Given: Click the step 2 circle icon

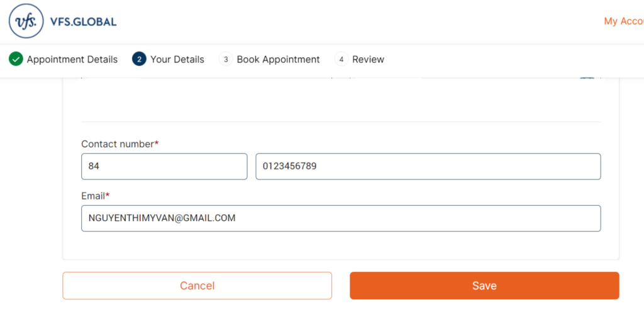Looking at the screenshot, I should (139, 59).
